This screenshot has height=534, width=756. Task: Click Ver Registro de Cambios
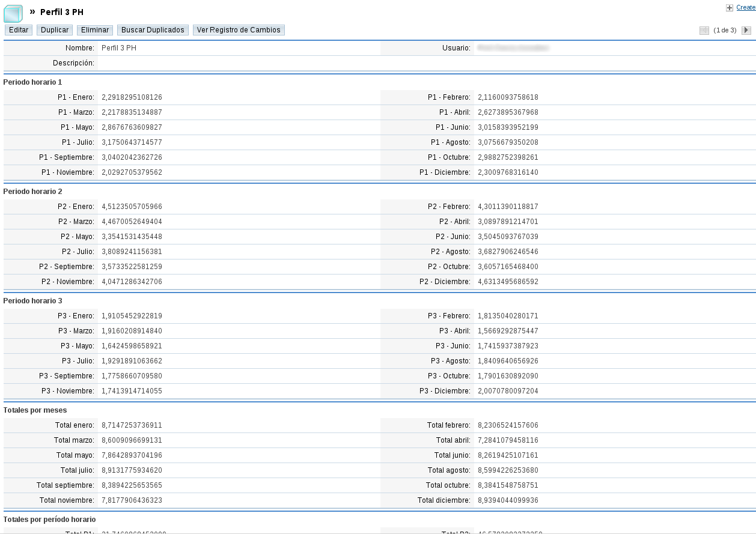click(238, 29)
